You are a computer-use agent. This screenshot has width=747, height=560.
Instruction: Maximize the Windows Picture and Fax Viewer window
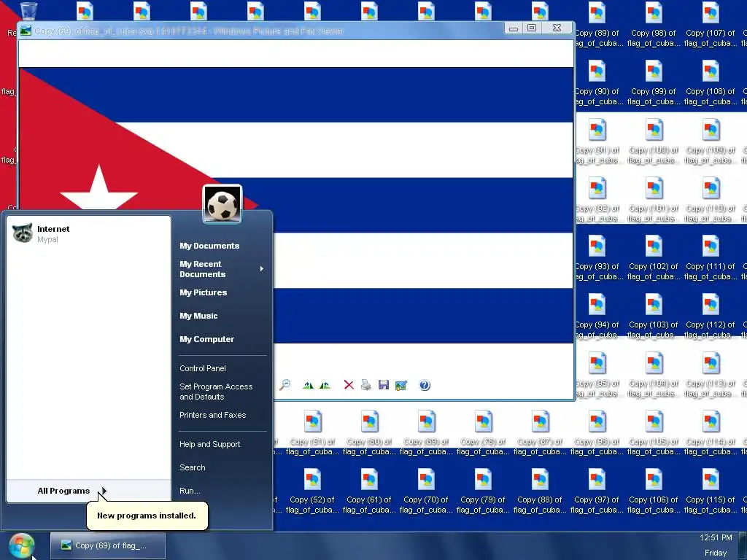tap(532, 28)
